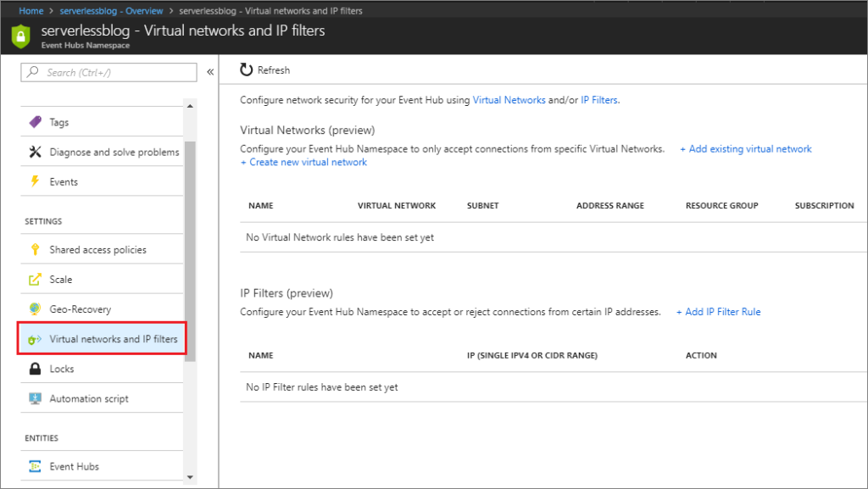Screen dimensions: 868x489
Task: Click the Events lightning bolt icon
Action: tap(35, 181)
